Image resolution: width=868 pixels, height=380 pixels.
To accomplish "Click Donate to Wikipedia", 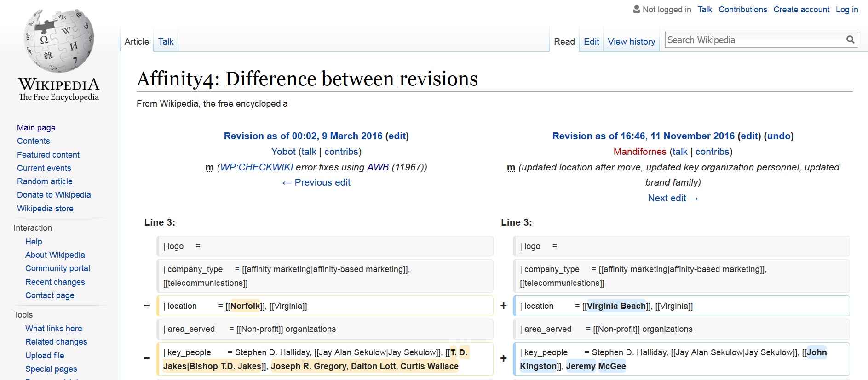I will click(x=54, y=195).
